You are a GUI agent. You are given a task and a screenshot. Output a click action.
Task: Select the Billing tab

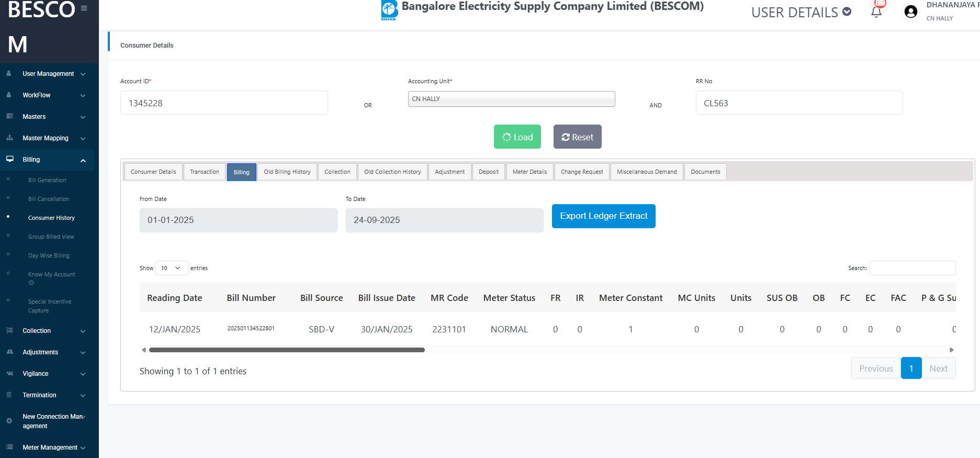coord(242,172)
